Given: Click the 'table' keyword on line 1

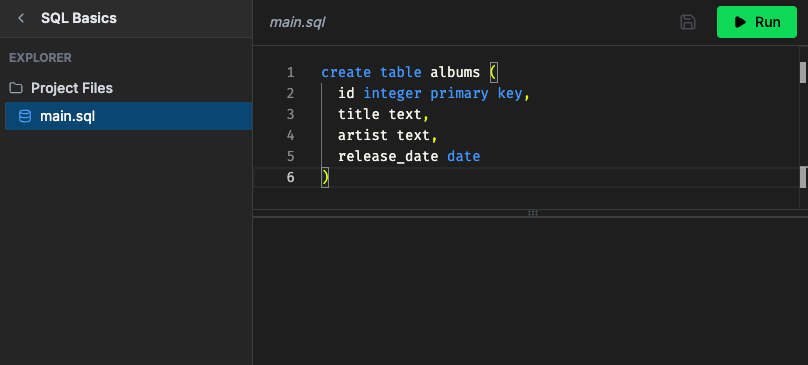Looking at the screenshot, I should tap(401, 72).
